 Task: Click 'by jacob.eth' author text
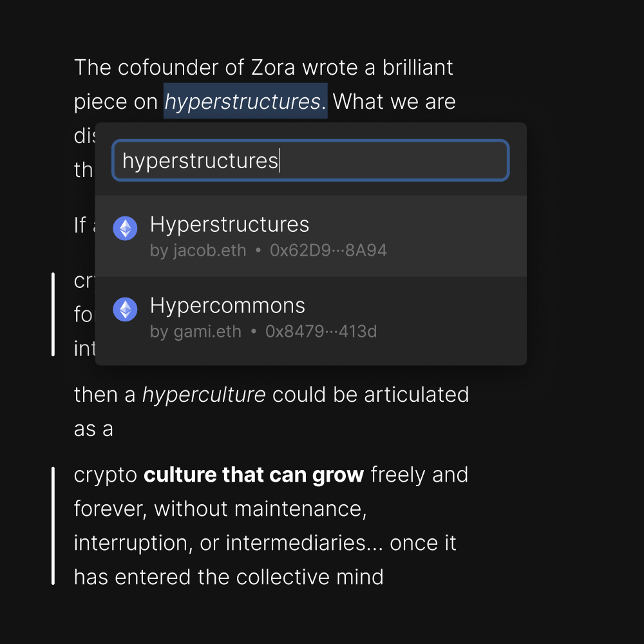(198, 251)
